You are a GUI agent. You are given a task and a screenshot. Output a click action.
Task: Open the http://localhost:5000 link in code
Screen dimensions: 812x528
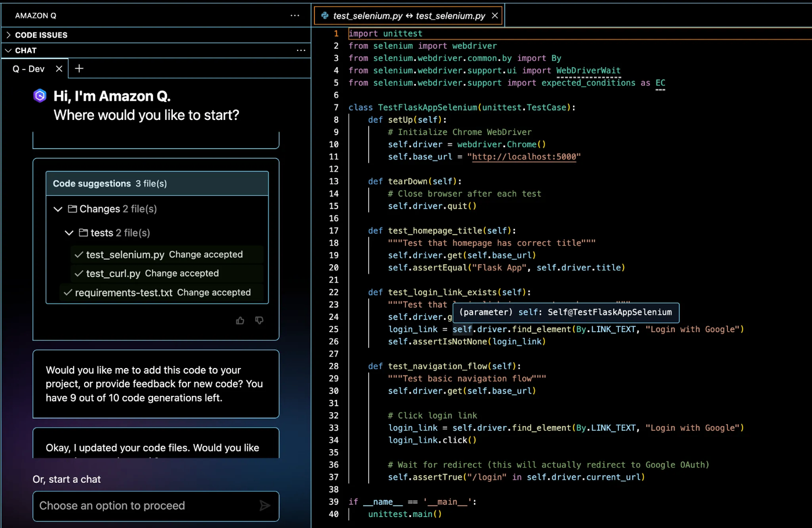pyautogui.click(x=524, y=157)
